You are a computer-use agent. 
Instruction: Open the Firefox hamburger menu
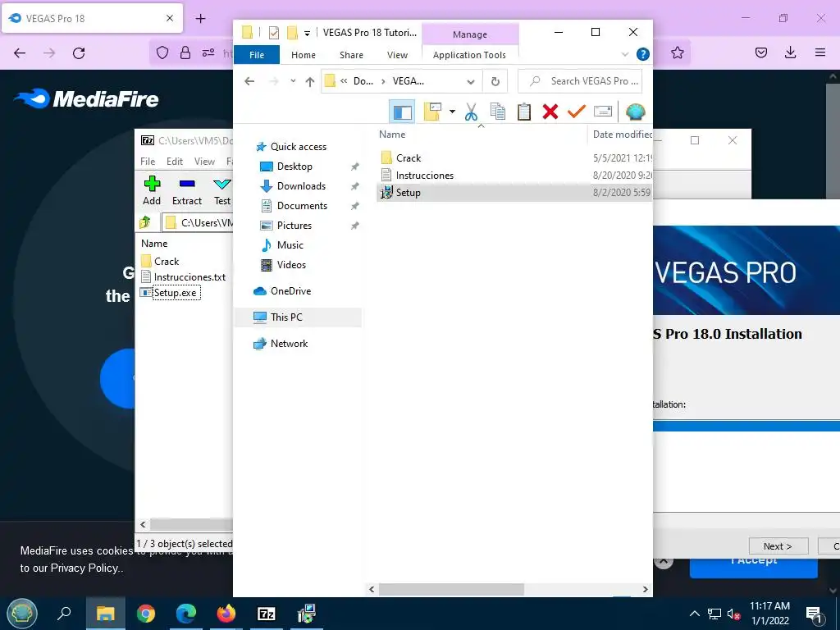pyautogui.click(x=820, y=52)
